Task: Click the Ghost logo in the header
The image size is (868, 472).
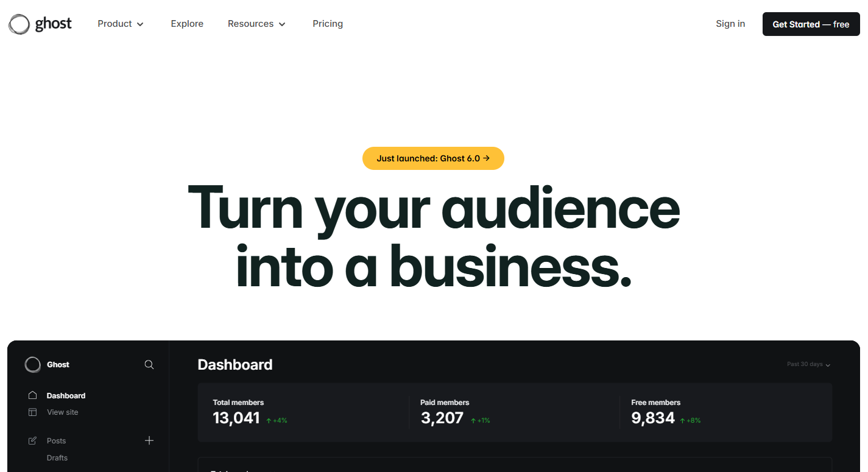Action: tap(40, 24)
